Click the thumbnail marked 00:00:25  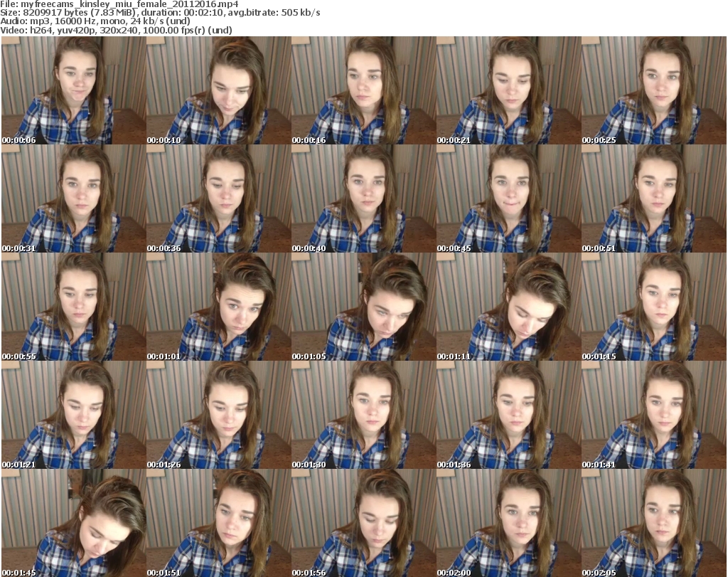654,90
